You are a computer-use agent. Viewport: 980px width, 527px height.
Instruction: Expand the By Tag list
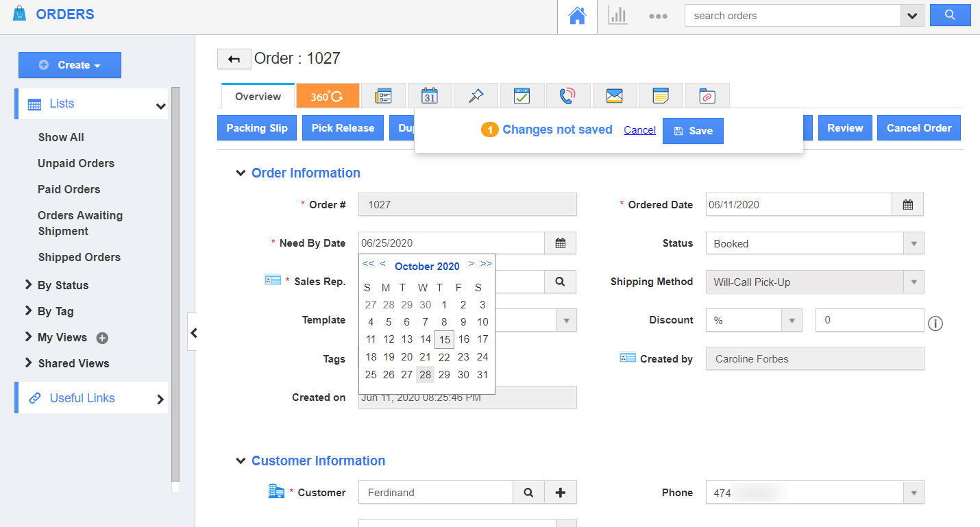[29, 310]
